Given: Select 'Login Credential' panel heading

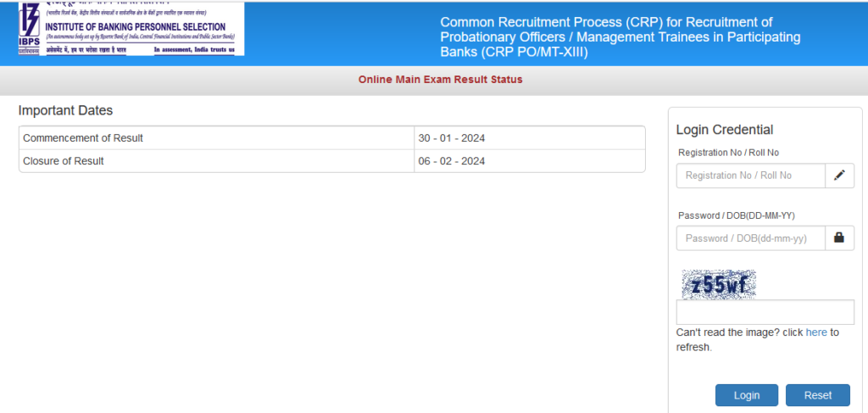Looking at the screenshot, I should (725, 130).
